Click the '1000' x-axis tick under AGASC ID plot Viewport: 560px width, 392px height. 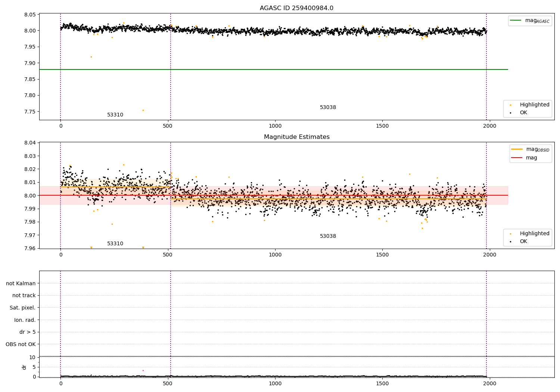[x=275, y=126]
